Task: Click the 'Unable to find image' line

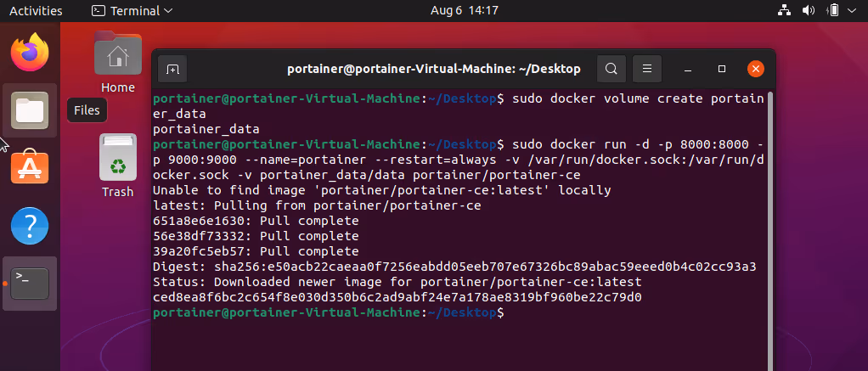Action: [382, 190]
